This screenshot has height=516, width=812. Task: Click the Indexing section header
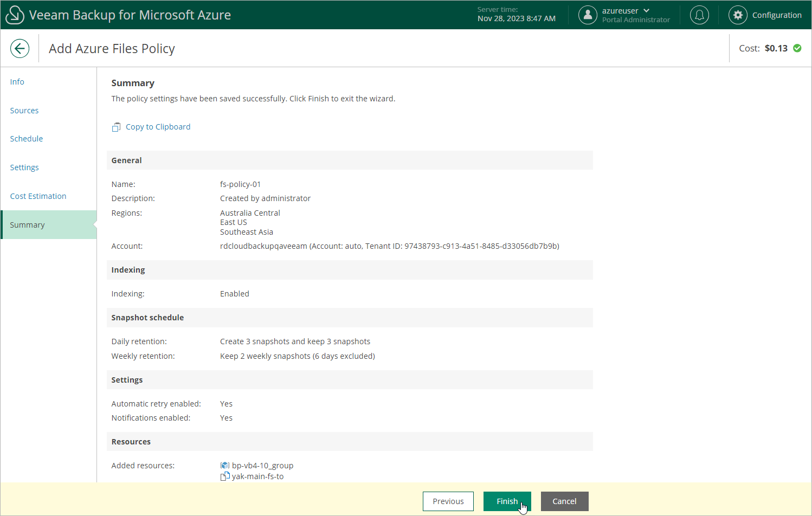(x=350, y=270)
